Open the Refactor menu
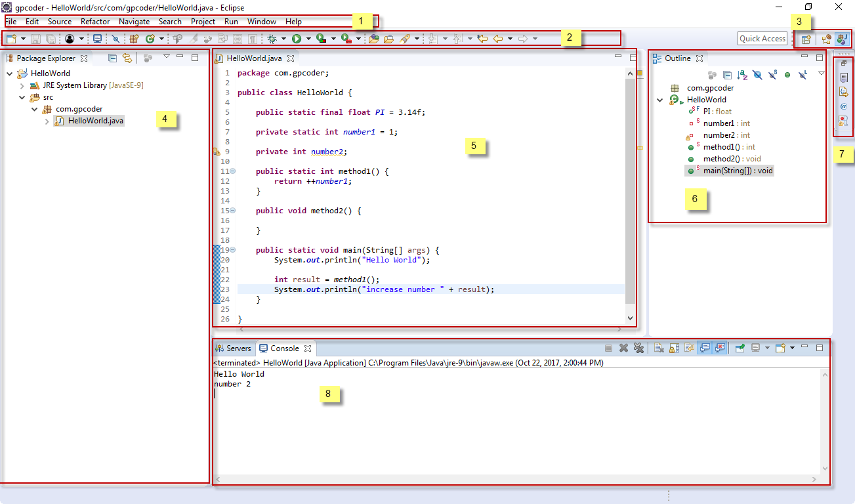This screenshot has height=504, width=855. (95, 22)
